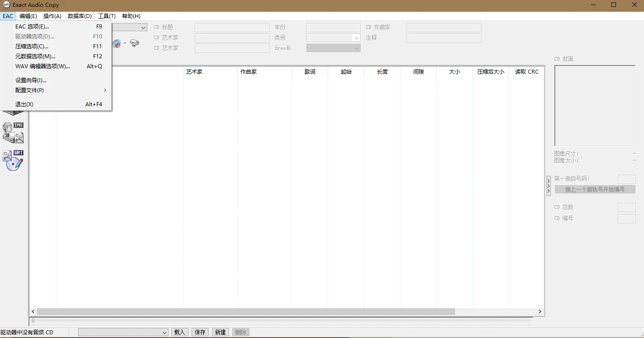Click the WRI write CD icon
644x338 pixels.
pyautogui.click(x=13, y=160)
